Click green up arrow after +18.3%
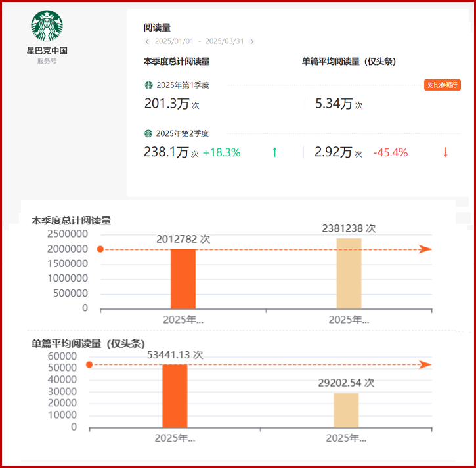 tap(274, 152)
